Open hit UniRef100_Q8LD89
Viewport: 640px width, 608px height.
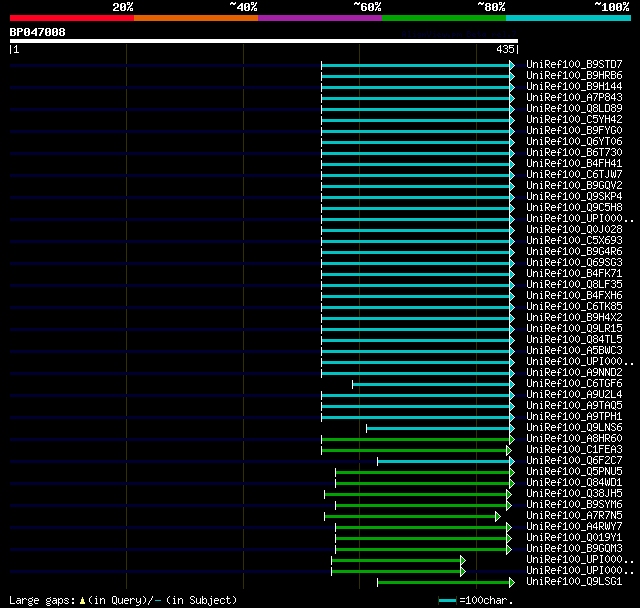(x=574, y=109)
